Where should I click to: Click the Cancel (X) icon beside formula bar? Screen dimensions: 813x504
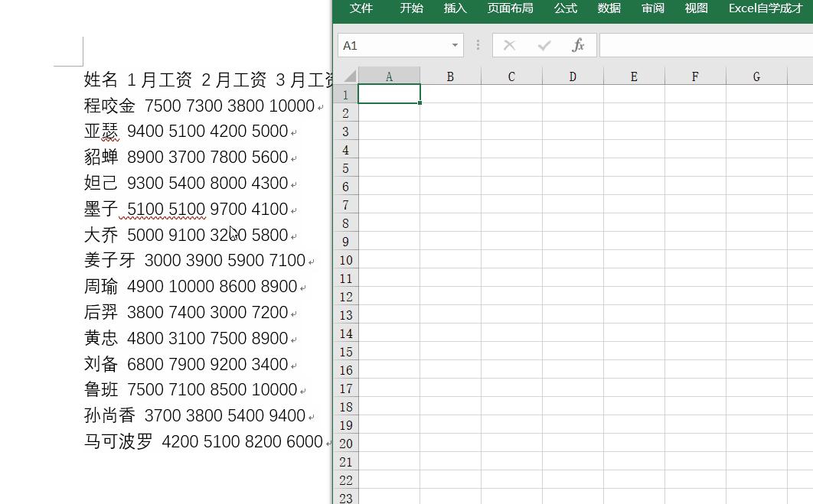509,45
